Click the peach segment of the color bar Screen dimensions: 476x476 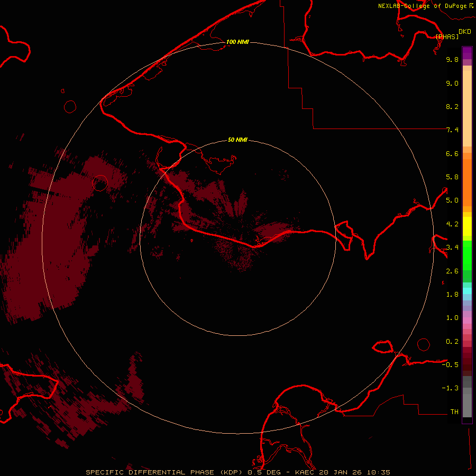(467, 108)
